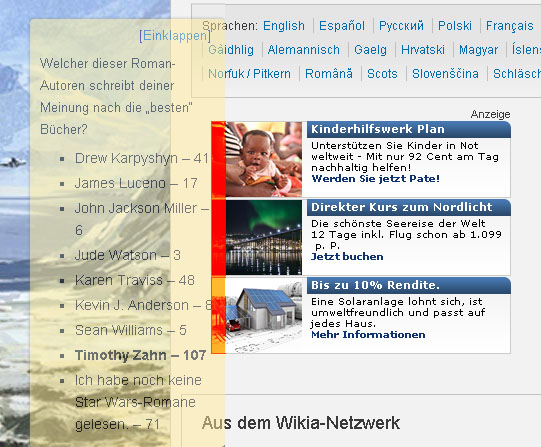
Task: Select the Polski language link
Action: pos(455,26)
